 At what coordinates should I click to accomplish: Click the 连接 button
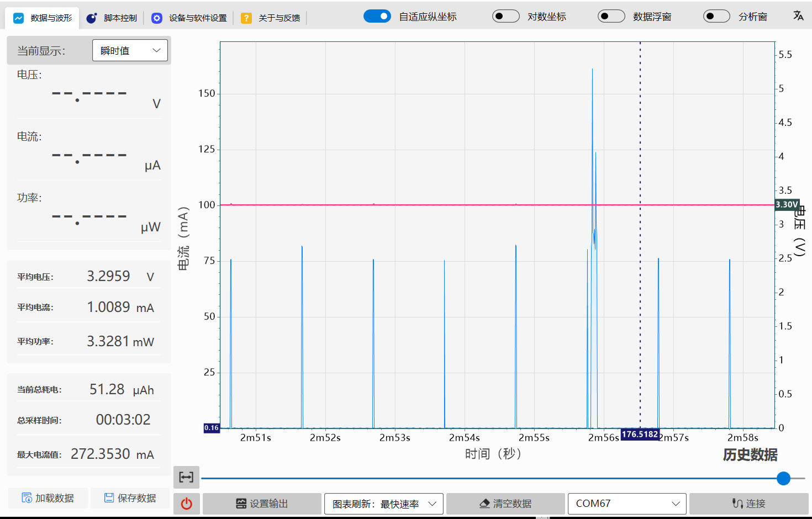749,504
